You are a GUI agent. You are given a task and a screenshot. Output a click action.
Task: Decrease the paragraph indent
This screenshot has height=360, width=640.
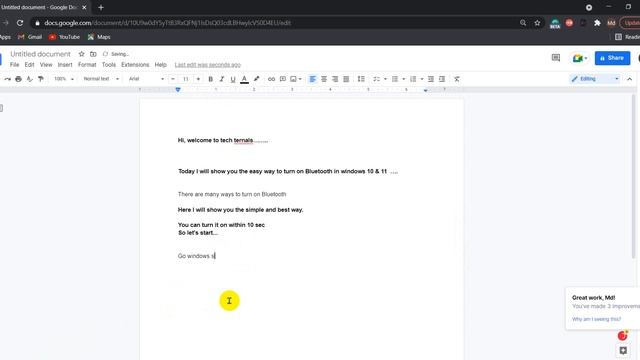pyautogui.click(x=431, y=79)
